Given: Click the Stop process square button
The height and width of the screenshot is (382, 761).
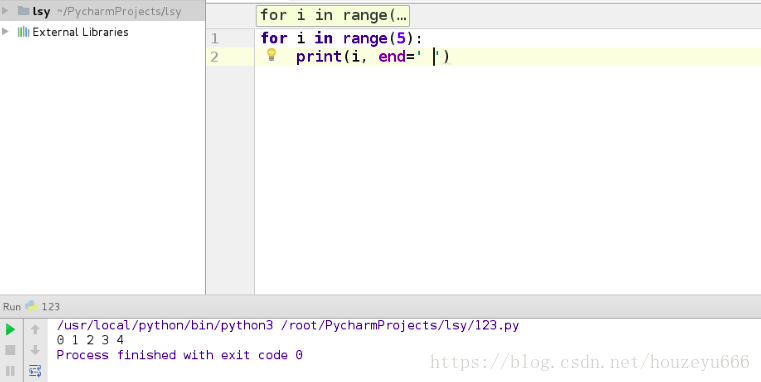Looking at the screenshot, I should pos(10,350).
